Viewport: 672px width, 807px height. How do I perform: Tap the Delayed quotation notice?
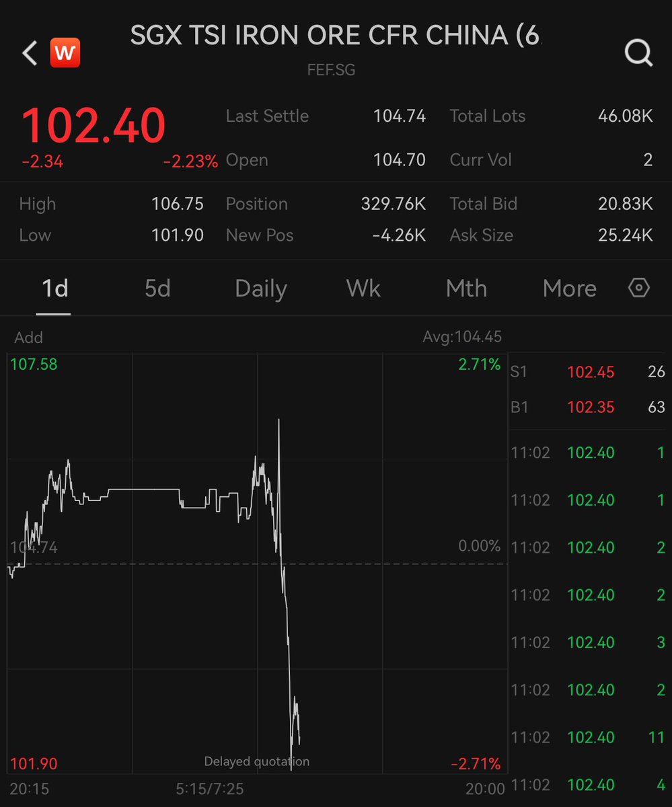[x=257, y=761]
